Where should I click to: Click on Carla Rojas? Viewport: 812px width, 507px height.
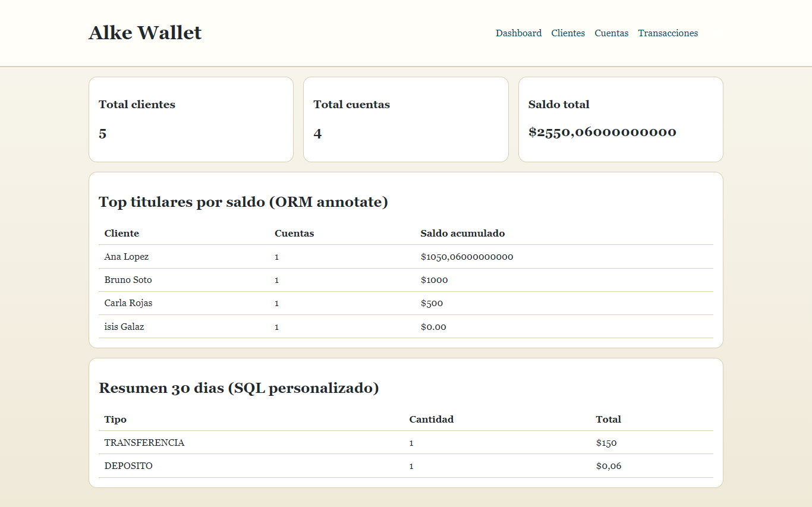[128, 303]
